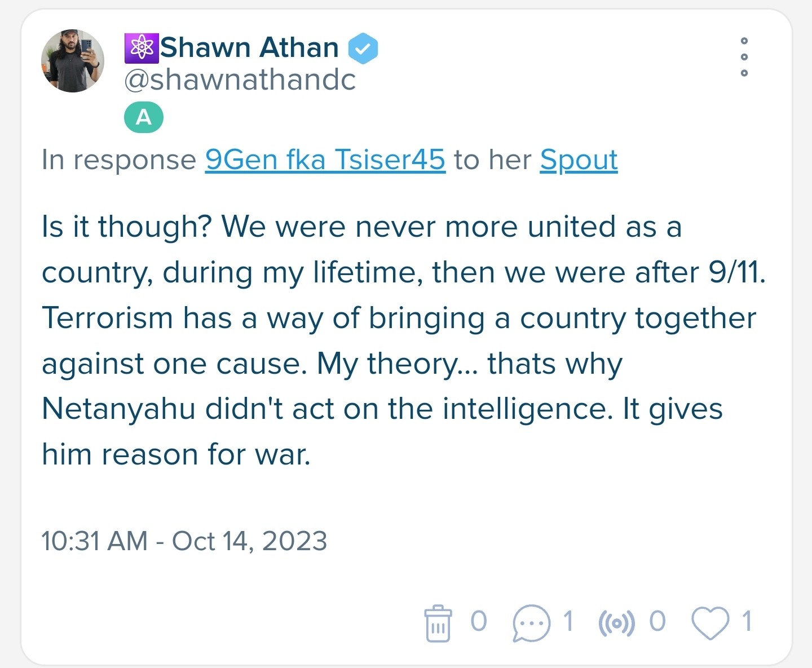Screen dimensions: 812x668
Task: Open Shawn Athan's profile picture
Action: 73,61
